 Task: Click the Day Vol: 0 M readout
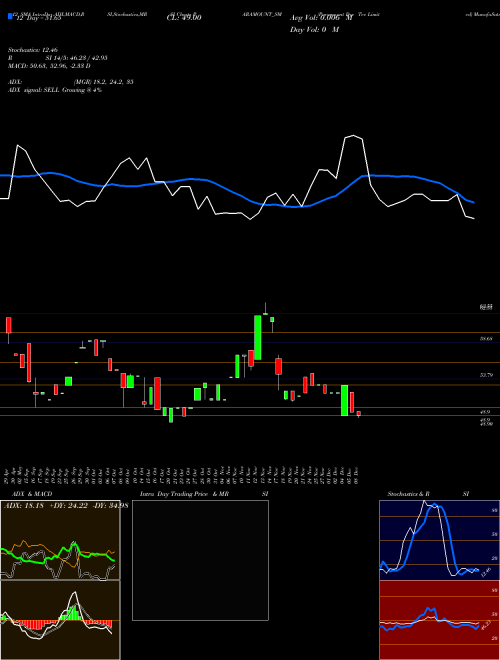314,30
